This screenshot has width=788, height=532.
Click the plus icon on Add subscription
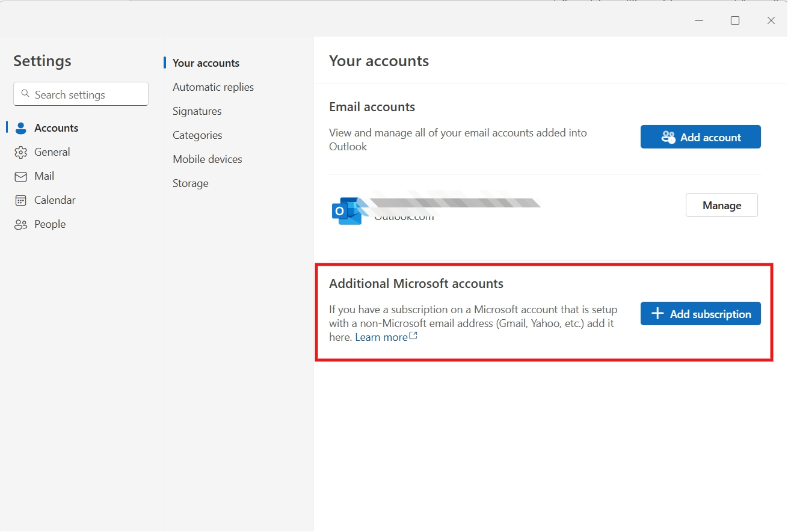point(656,313)
